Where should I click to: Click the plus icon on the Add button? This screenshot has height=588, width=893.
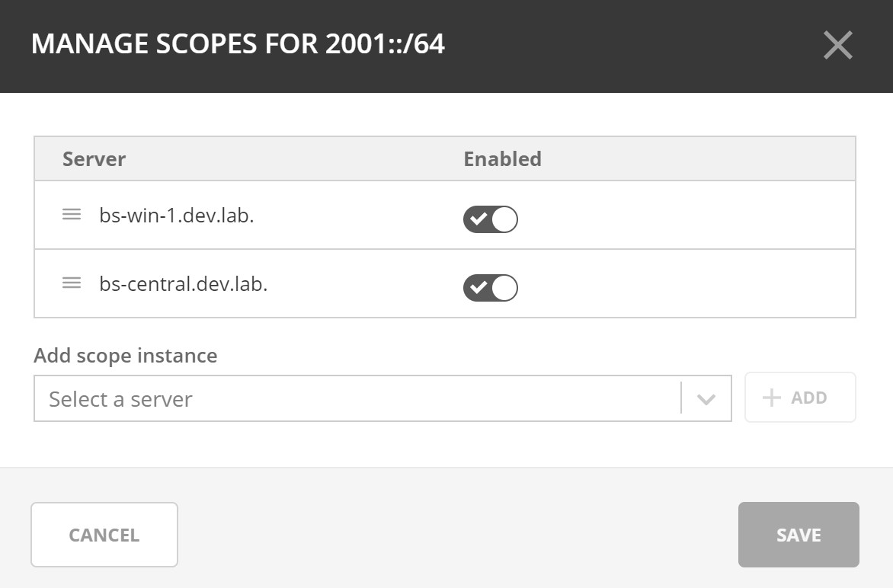point(772,398)
